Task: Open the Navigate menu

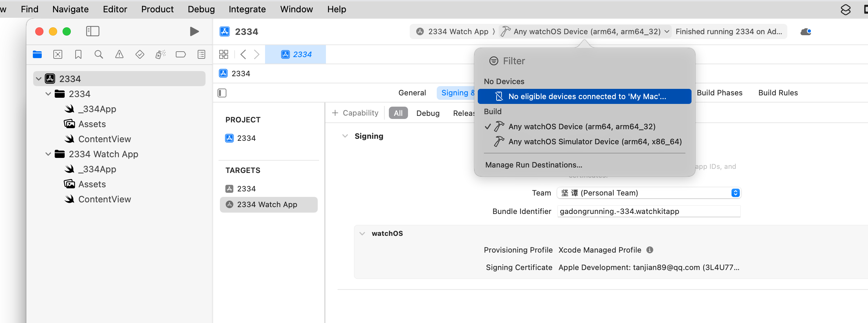Action: pos(70,9)
